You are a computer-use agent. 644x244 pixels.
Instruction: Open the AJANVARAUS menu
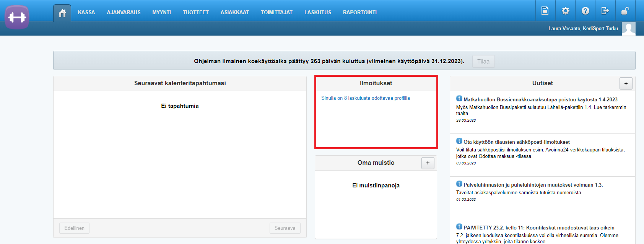(x=124, y=12)
